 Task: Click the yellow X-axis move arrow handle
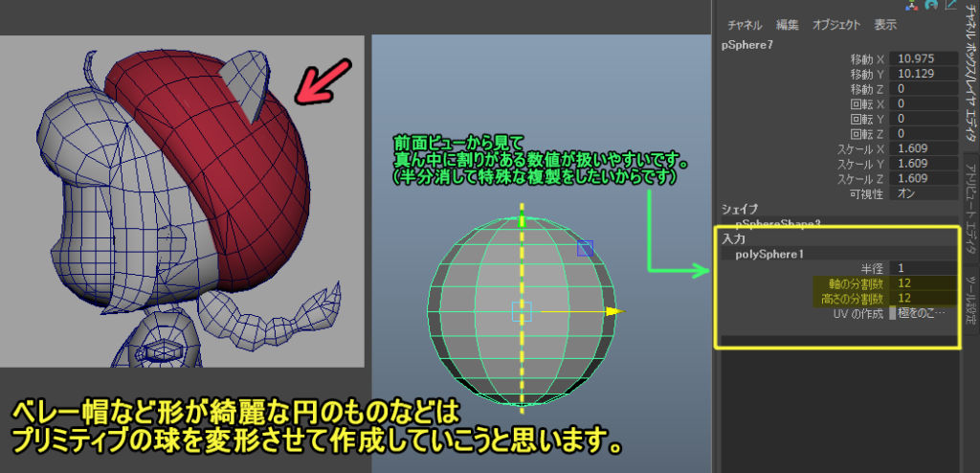click(x=615, y=311)
